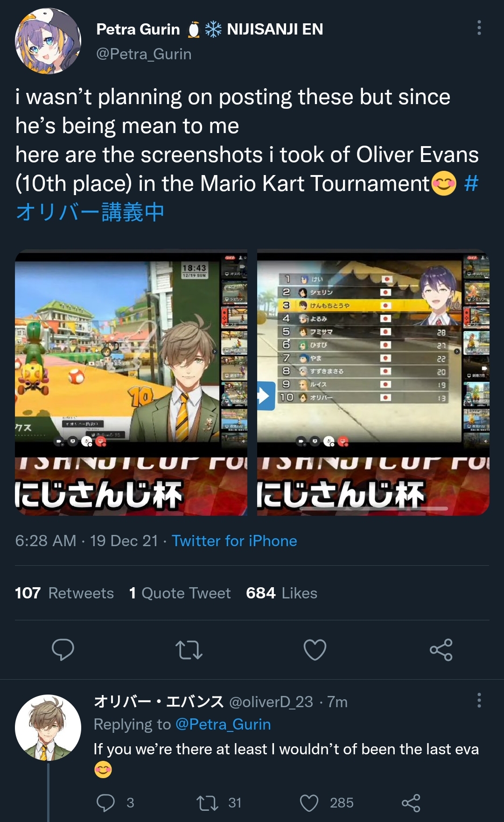Open Oliver Evans' profile avatar

(48, 728)
